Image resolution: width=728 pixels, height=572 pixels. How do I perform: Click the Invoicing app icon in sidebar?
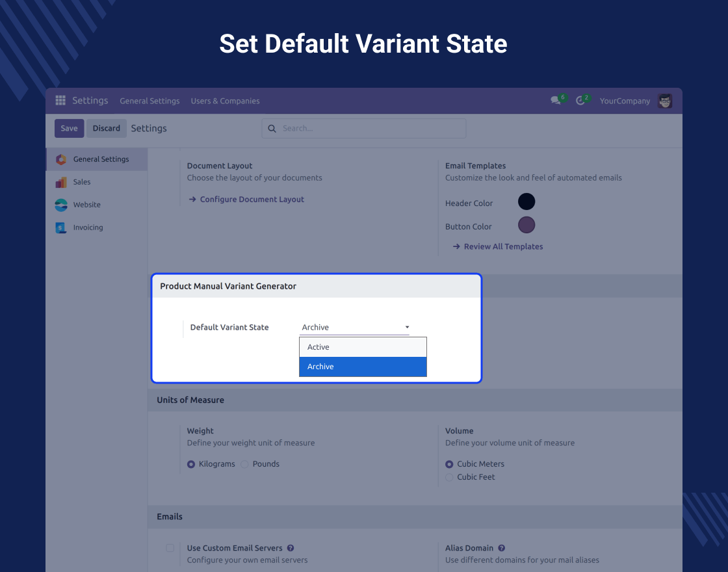point(61,227)
